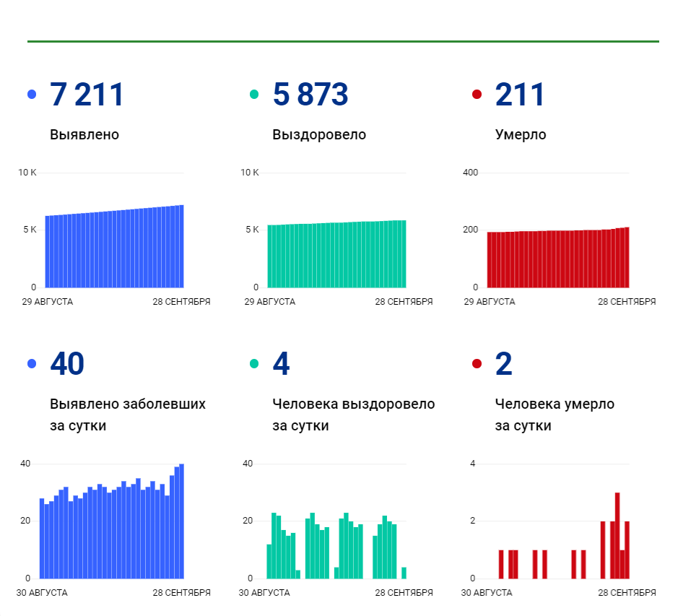Select the 5 873 recovered number
The height and width of the screenshot is (616, 678).
coord(310,95)
